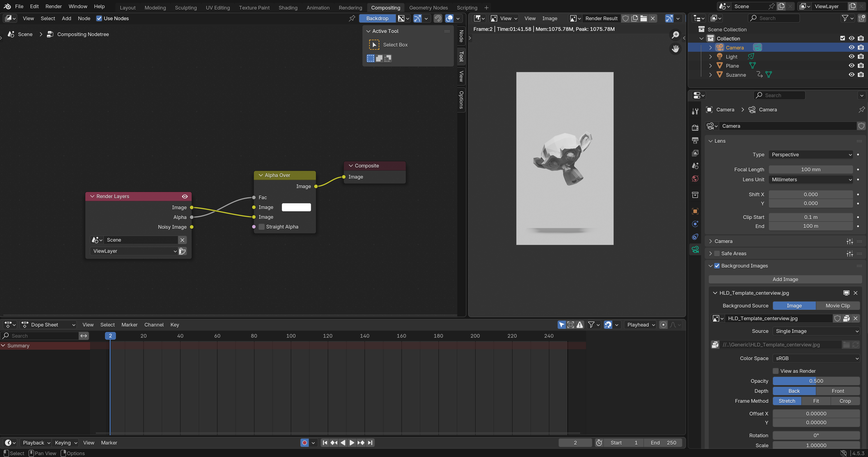Screen dimensions: 868x457
Task: Open the Color Space sRGB dropdown
Action: click(816, 358)
